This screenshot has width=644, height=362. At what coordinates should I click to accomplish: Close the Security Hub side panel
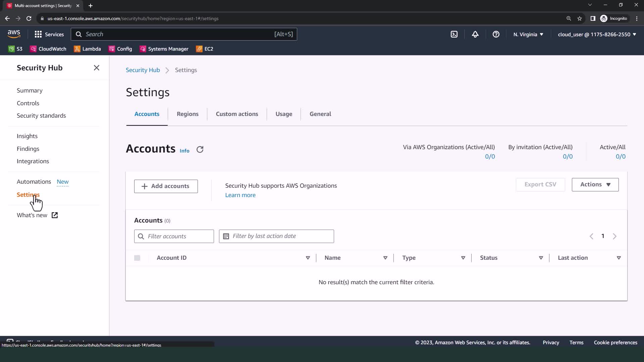click(x=97, y=68)
